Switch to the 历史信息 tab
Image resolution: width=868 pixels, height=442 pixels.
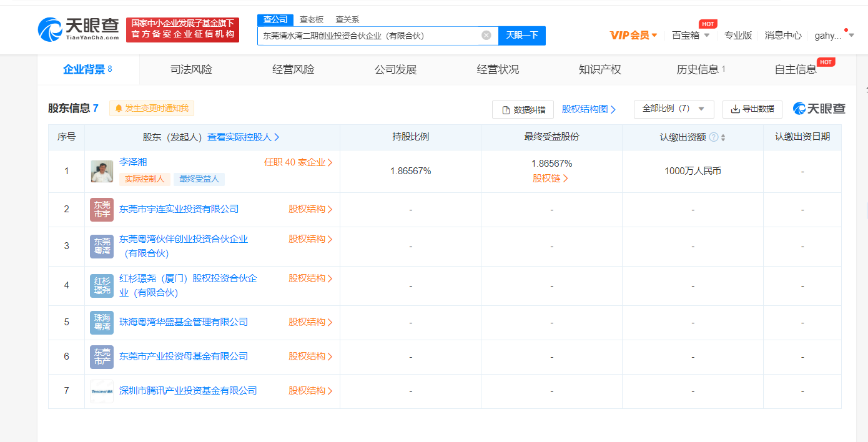coord(701,69)
